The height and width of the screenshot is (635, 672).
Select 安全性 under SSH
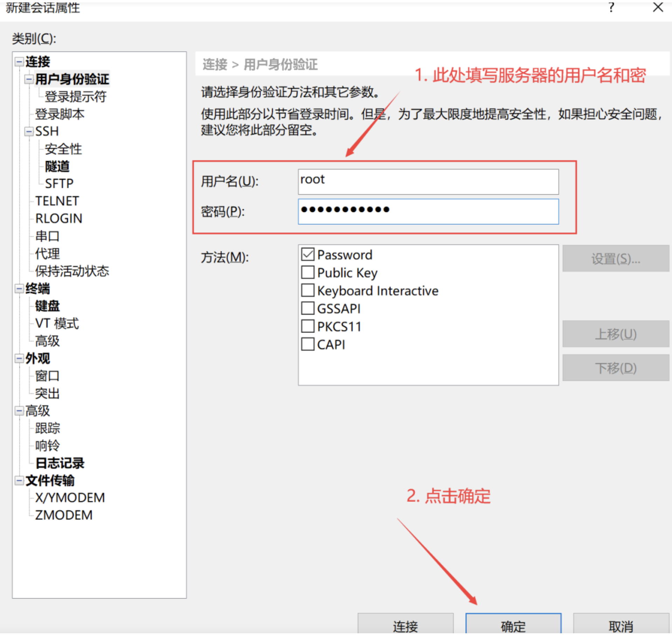coord(63,149)
